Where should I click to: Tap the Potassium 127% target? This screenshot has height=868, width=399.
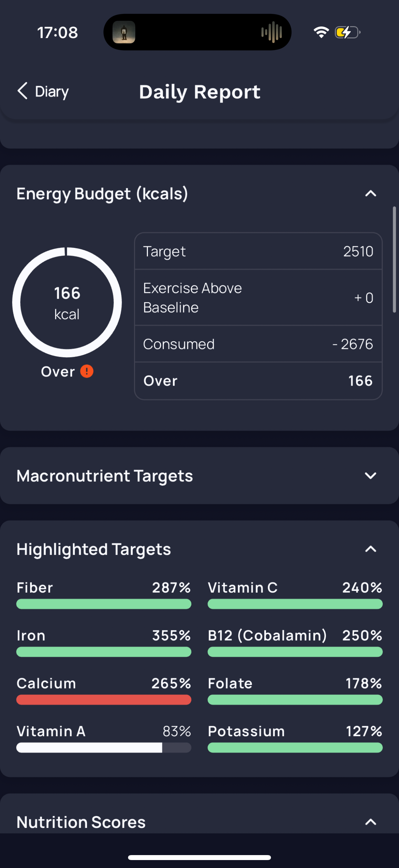tap(295, 738)
